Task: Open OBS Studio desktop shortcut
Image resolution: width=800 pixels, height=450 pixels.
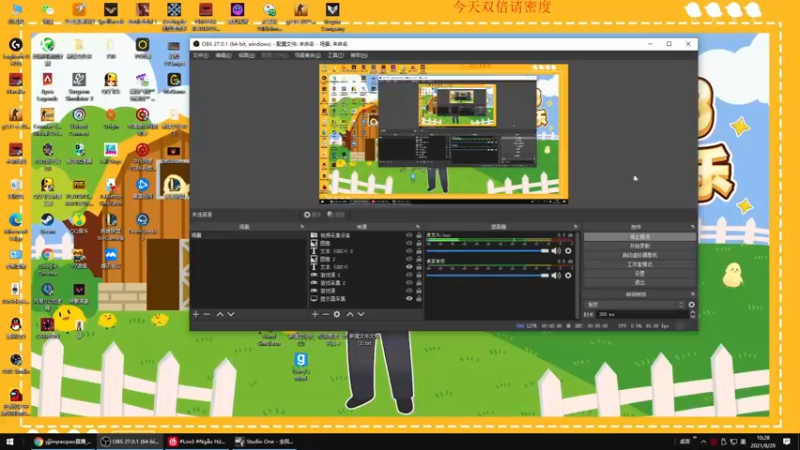Action: 15,364
